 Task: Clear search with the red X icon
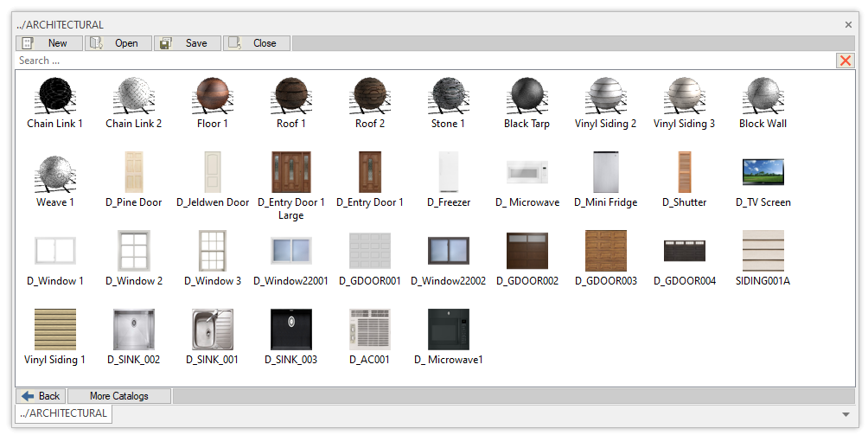(x=845, y=61)
